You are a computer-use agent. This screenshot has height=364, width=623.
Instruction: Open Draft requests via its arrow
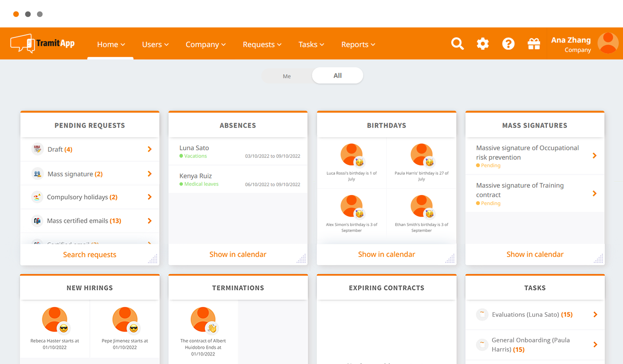tap(150, 149)
